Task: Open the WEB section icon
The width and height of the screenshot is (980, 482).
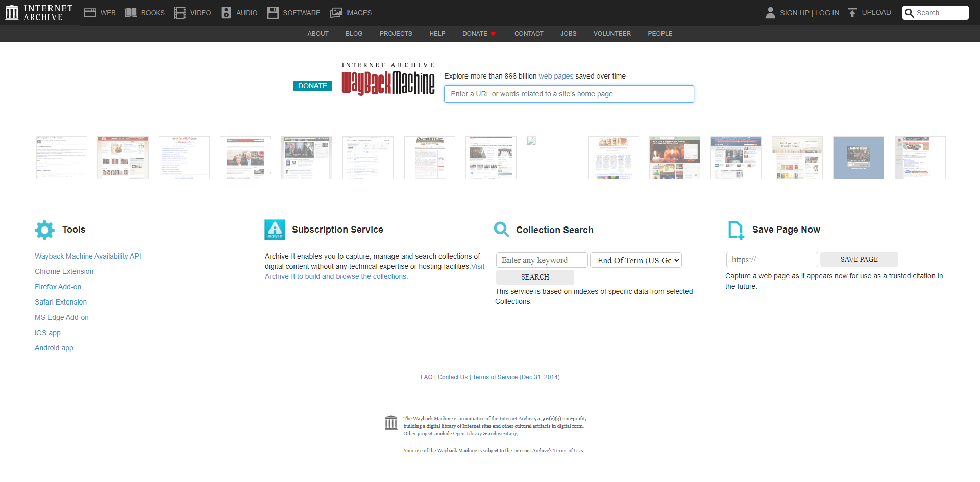Action: pyautogui.click(x=90, y=12)
